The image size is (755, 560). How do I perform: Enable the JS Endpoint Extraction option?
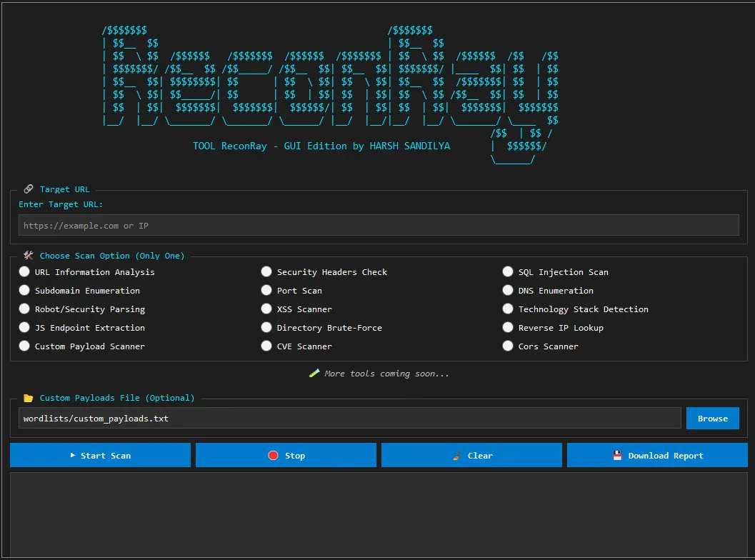pyautogui.click(x=25, y=328)
